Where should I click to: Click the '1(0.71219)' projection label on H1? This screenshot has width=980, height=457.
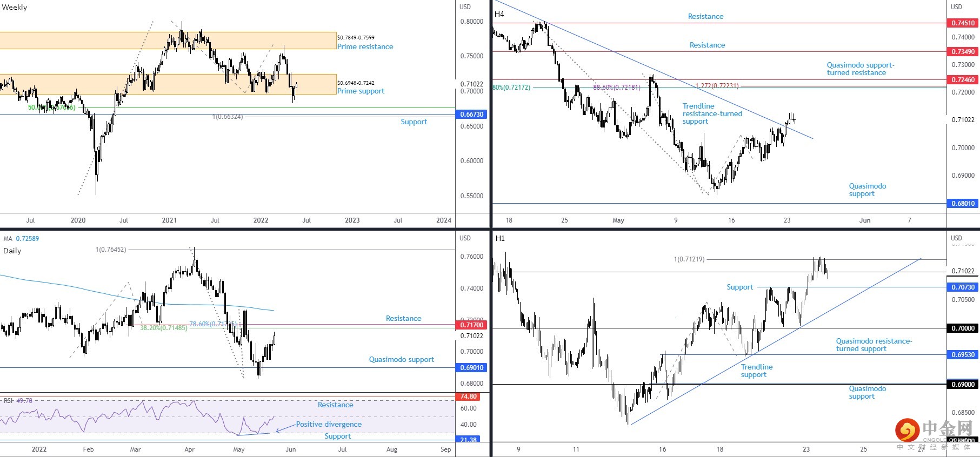tap(689, 259)
